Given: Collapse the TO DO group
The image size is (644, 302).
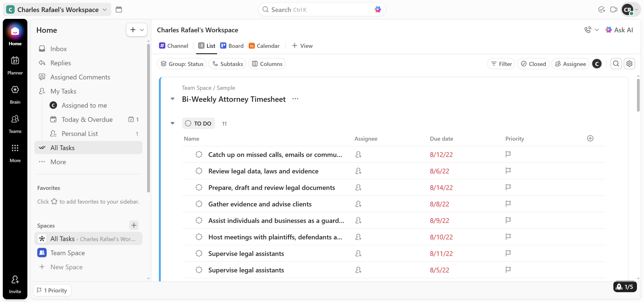Looking at the screenshot, I should 173,123.
